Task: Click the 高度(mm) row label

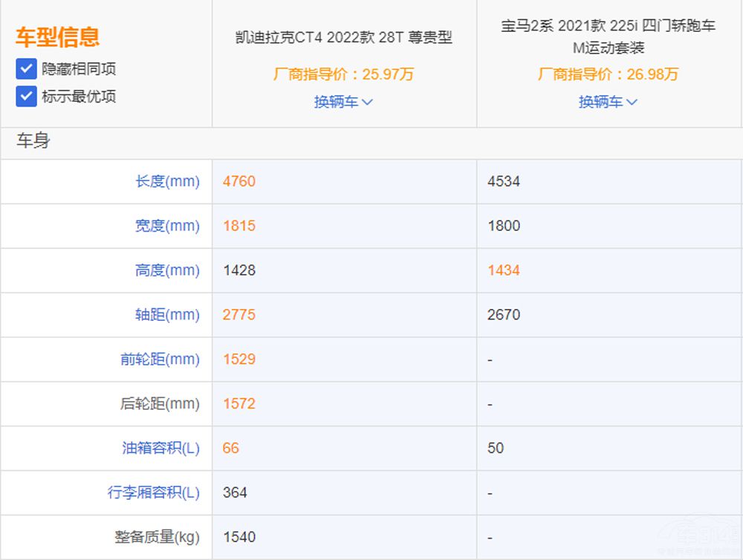Action: tap(167, 270)
